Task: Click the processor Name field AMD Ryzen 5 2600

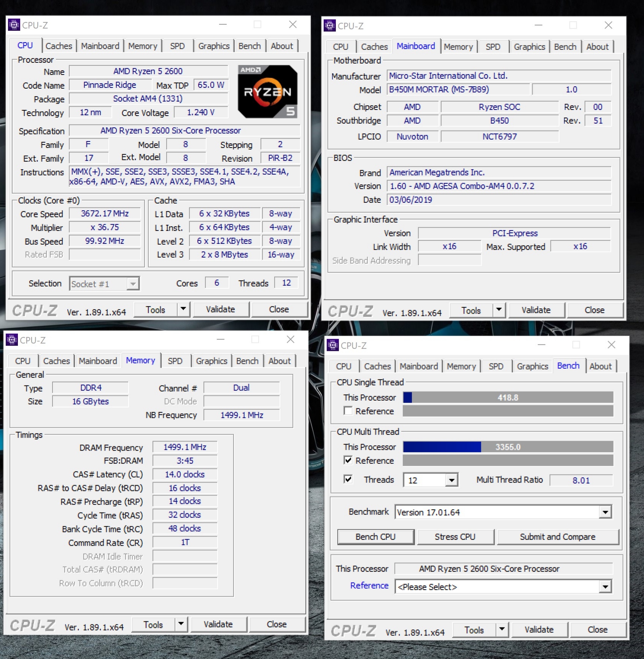Action: click(148, 71)
